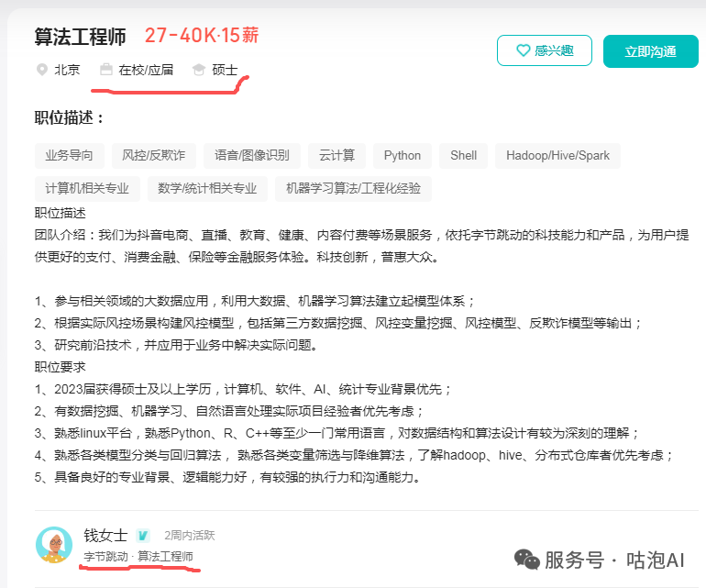The height and width of the screenshot is (588, 706).
Task: Select the 业务导向 tag
Action: pyautogui.click(x=70, y=156)
